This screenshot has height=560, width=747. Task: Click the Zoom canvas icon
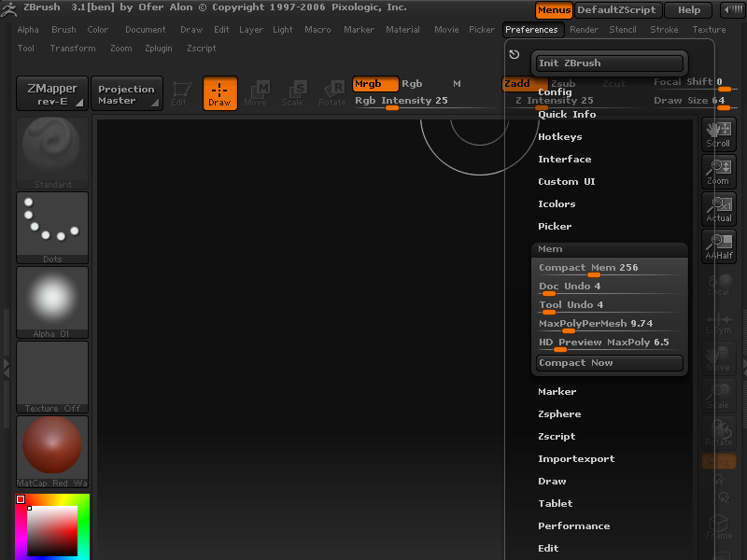tap(718, 172)
